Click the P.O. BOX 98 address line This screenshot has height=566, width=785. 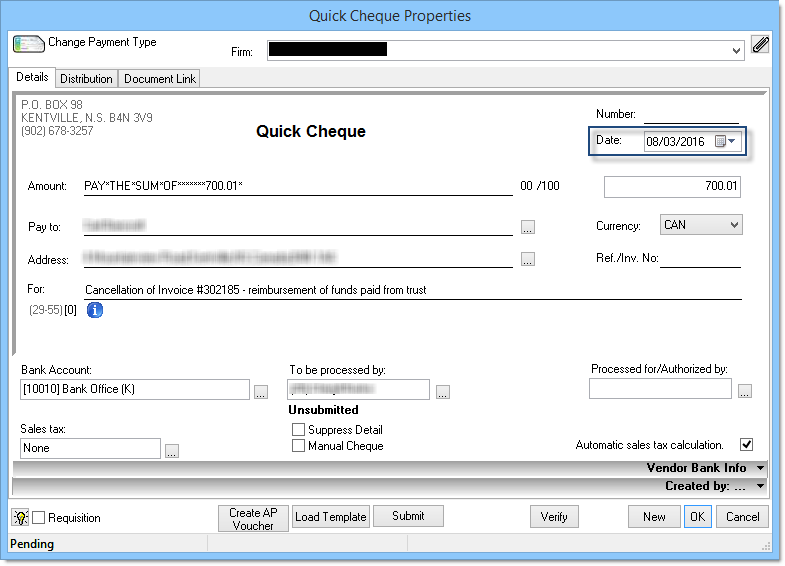52,105
